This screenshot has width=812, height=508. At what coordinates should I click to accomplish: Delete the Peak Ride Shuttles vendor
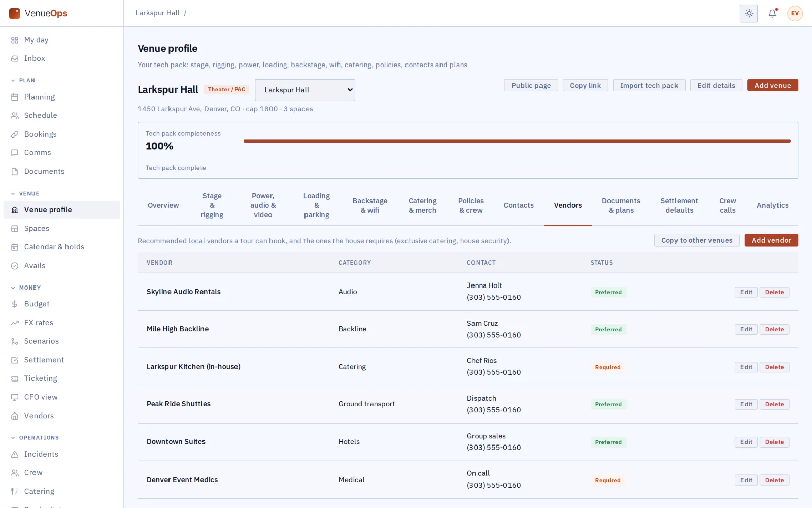tap(774, 404)
